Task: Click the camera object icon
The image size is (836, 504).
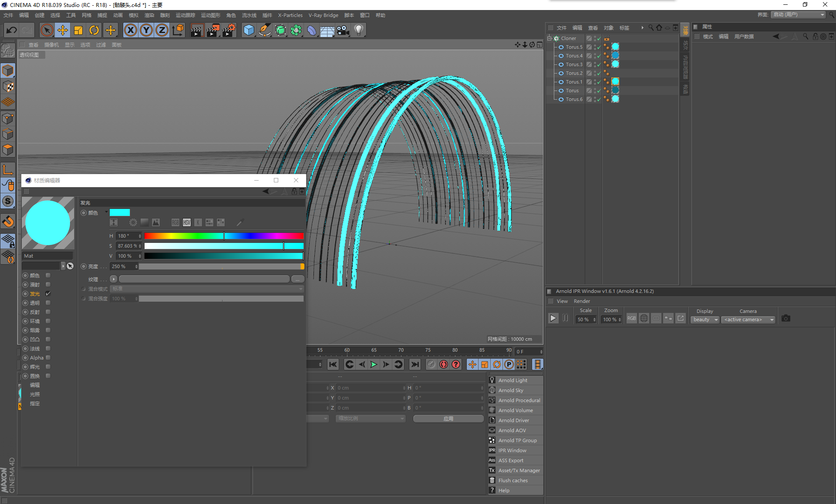Action: (x=343, y=30)
